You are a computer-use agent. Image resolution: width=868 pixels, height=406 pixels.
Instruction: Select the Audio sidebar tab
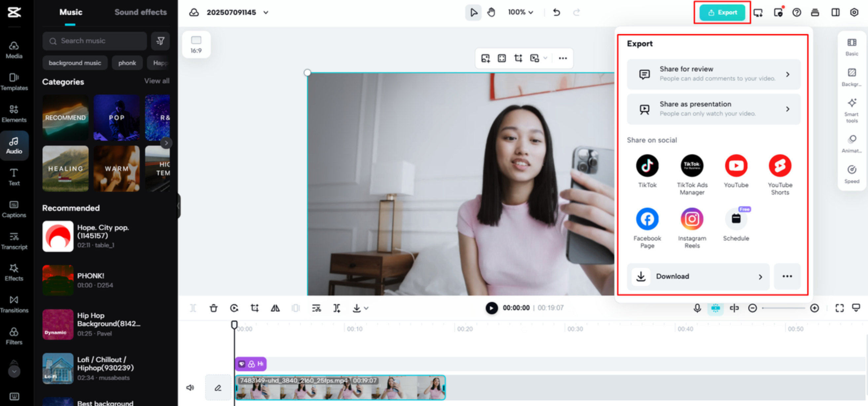click(14, 146)
